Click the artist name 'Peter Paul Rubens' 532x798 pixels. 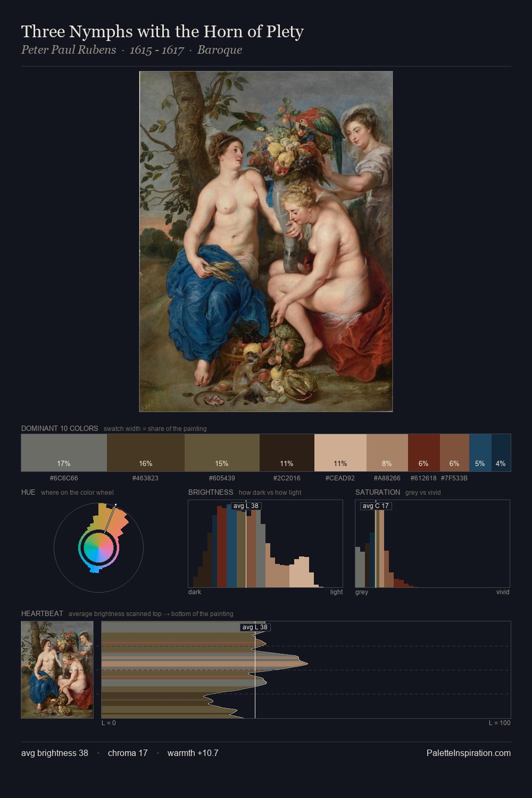point(69,50)
